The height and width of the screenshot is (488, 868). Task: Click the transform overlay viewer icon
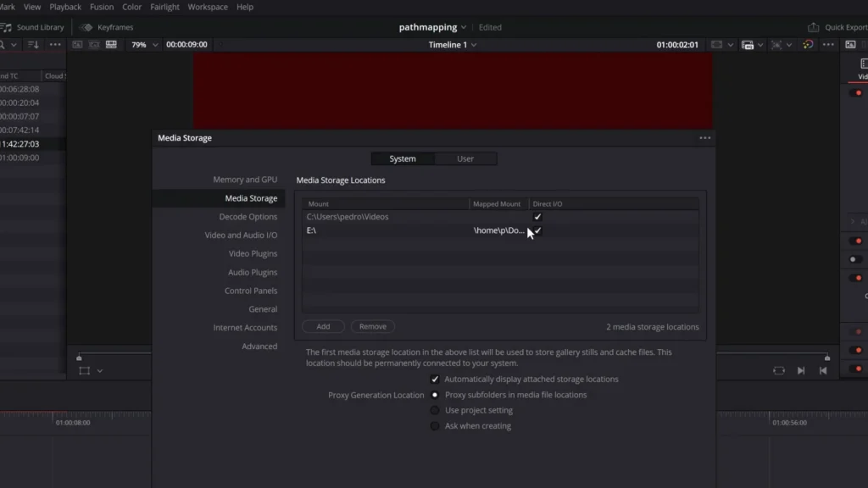[776, 45]
